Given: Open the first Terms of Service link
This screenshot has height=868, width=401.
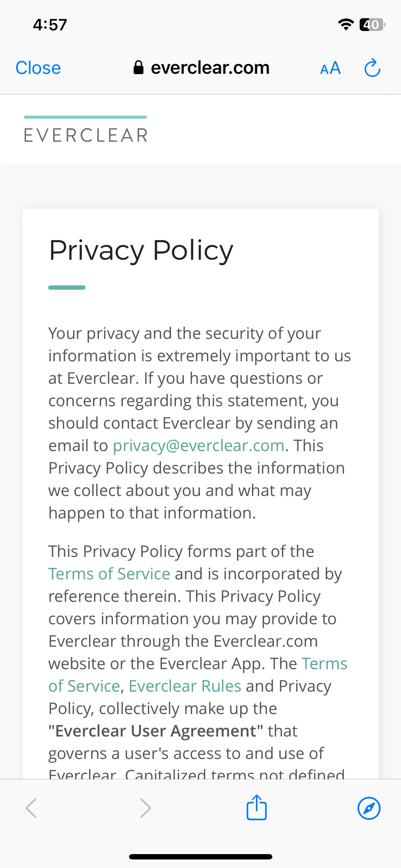Looking at the screenshot, I should [x=109, y=574].
